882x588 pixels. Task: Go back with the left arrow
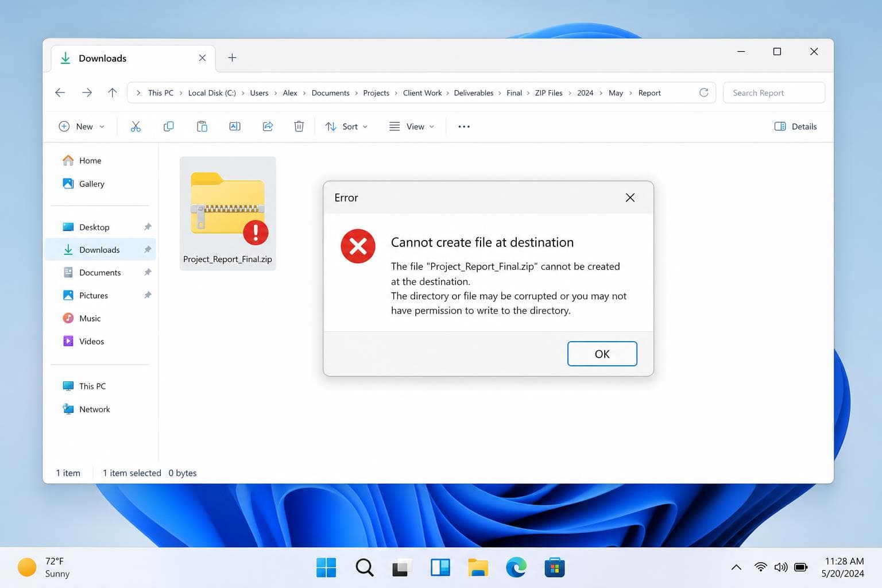[60, 92]
